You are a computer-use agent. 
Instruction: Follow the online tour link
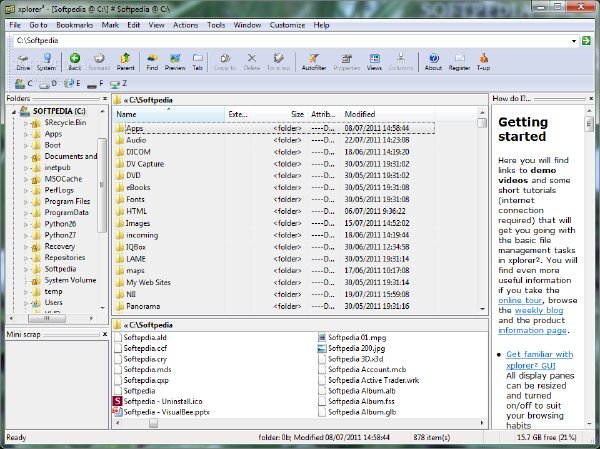pyautogui.click(x=520, y=300)
